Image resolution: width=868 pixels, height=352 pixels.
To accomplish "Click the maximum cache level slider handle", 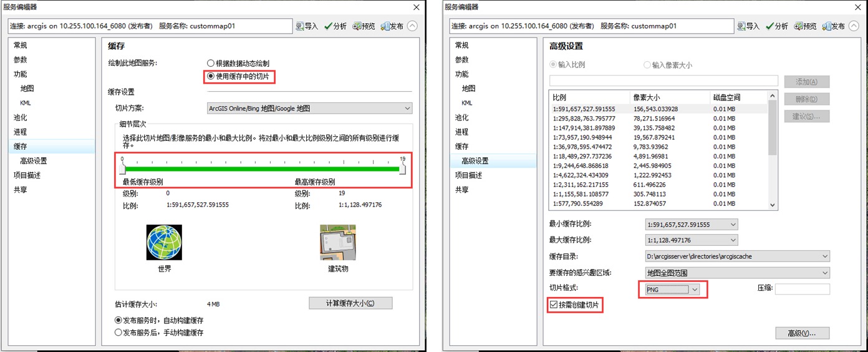I will pyautogui.click(x=402, y=169).
